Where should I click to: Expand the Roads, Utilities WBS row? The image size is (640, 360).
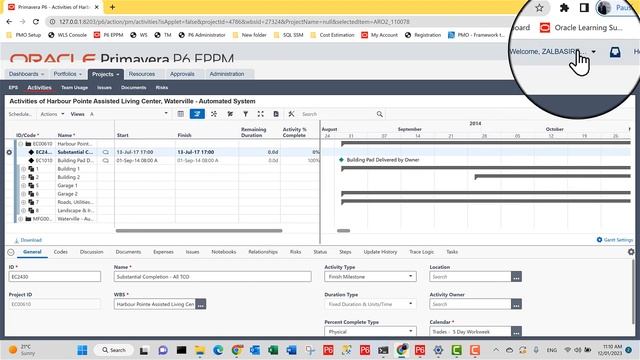coord(23,202)
